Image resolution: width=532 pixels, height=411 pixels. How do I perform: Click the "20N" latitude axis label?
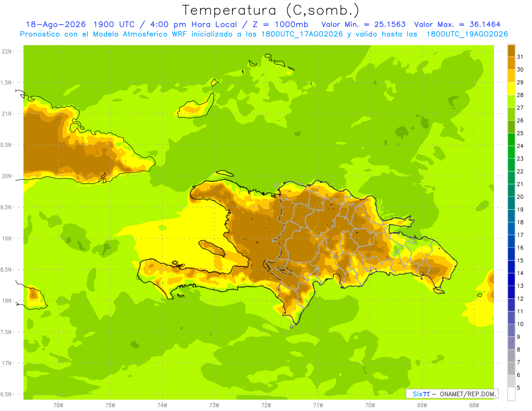click(7, 176)
